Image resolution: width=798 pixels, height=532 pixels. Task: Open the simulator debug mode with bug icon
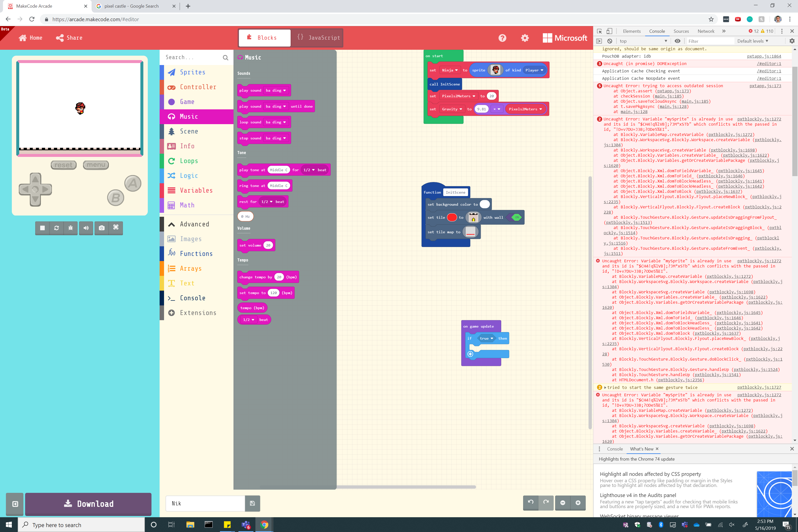(x=71, y=228)
